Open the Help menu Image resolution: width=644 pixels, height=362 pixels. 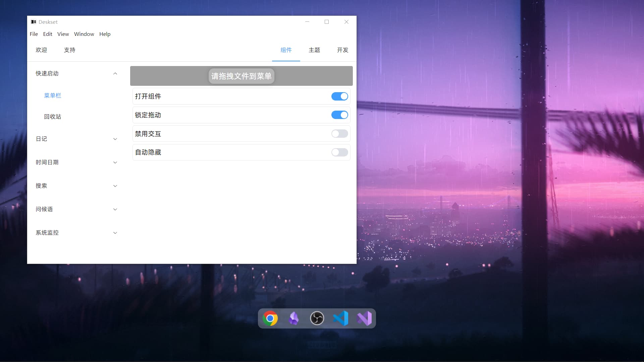click(105, 34)
